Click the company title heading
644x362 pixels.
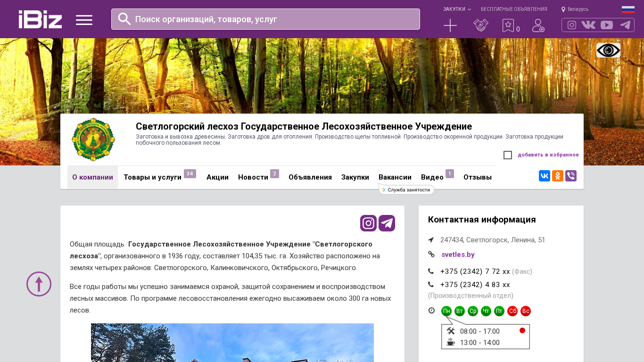click(304, 126)
